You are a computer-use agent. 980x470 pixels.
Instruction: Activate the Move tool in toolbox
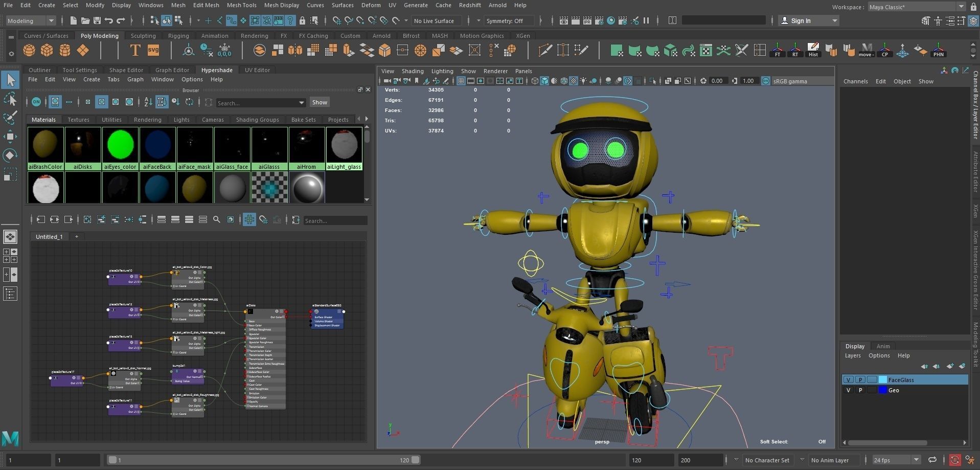(10, 136)
